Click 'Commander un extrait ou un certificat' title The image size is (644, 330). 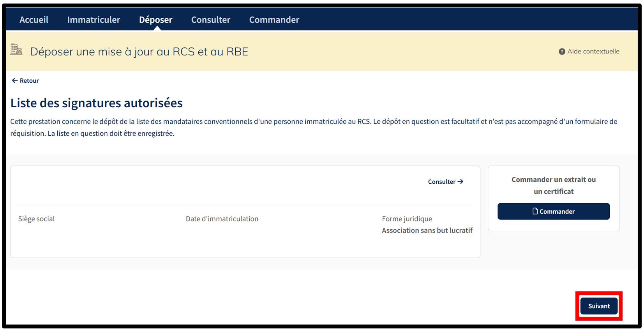553,185
